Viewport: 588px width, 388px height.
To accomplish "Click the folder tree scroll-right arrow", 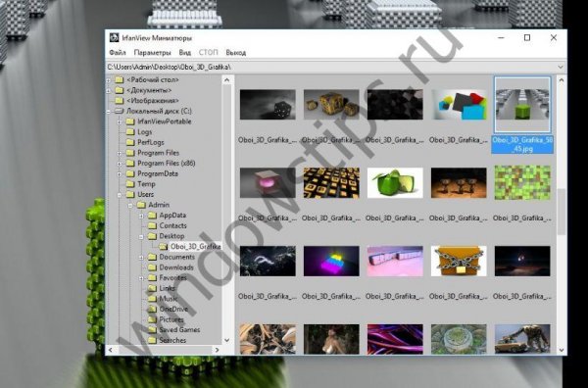I will 217,350.
